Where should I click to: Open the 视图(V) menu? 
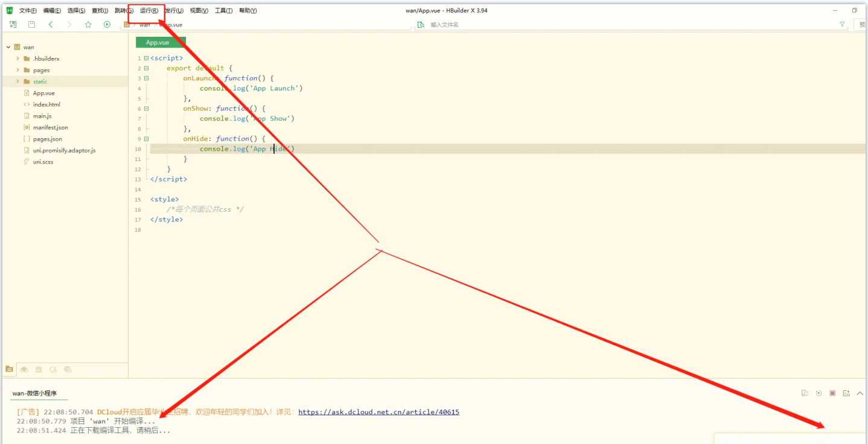point(199,11)
